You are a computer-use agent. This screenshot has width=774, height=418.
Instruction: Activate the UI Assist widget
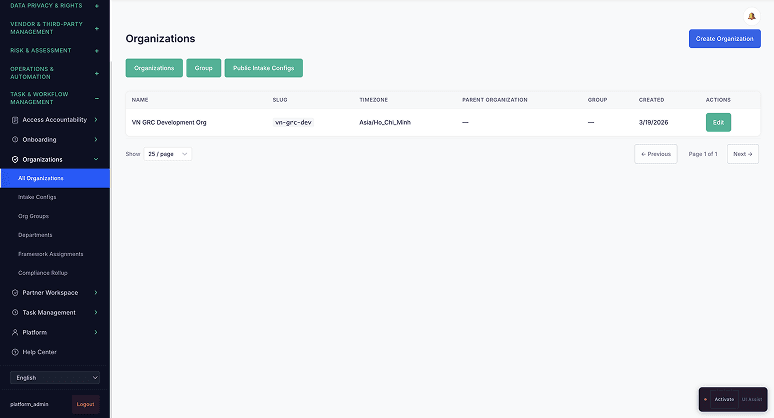723,399
